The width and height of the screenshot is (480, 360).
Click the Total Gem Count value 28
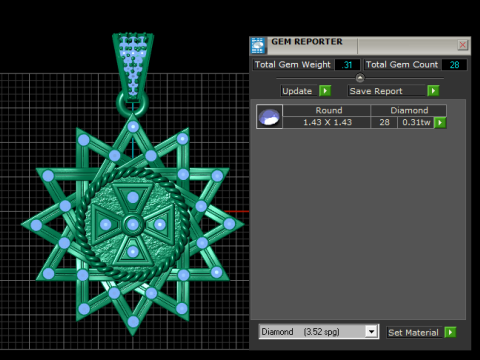(x=454, y=65)
